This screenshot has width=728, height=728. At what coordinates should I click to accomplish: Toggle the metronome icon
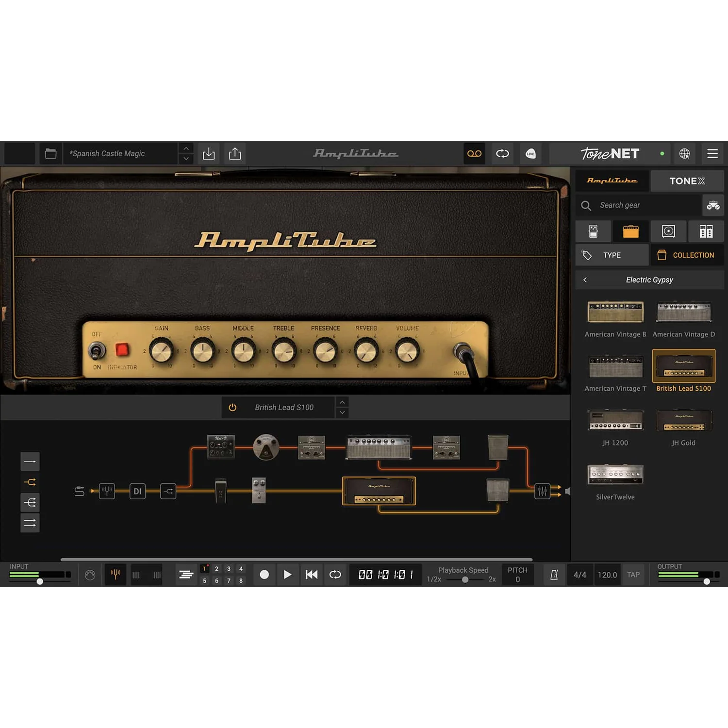point(554,575)
